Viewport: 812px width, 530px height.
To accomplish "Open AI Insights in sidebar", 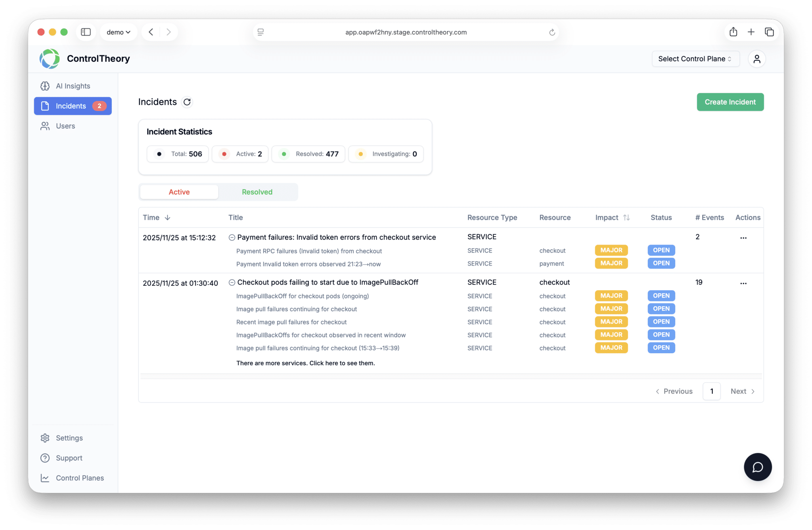I will [73, 86].
